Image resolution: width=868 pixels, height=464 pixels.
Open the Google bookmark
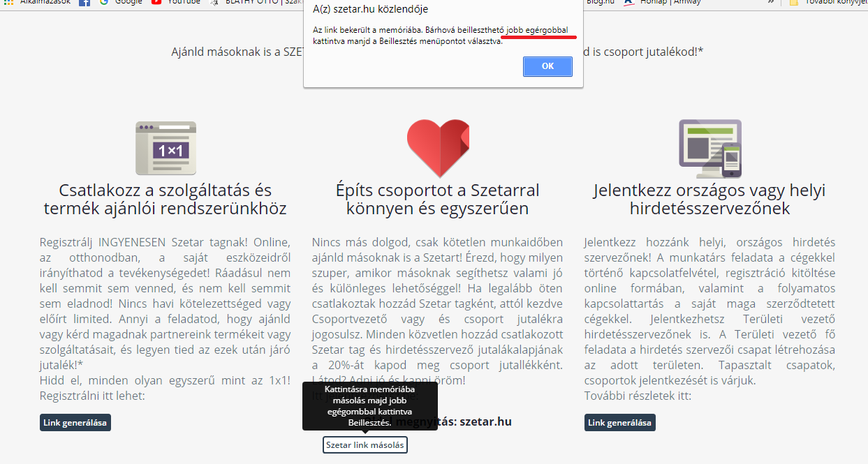pyautogui.click(x=121, y=3)
